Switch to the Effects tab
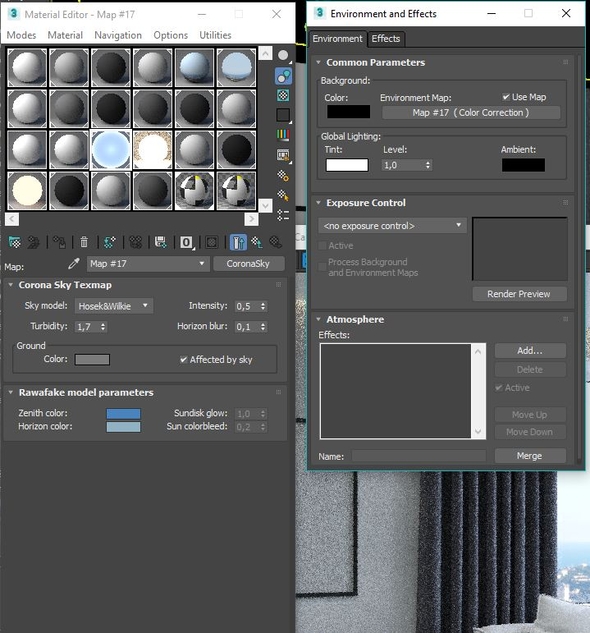The image size is (590, 633). point(386,39)
